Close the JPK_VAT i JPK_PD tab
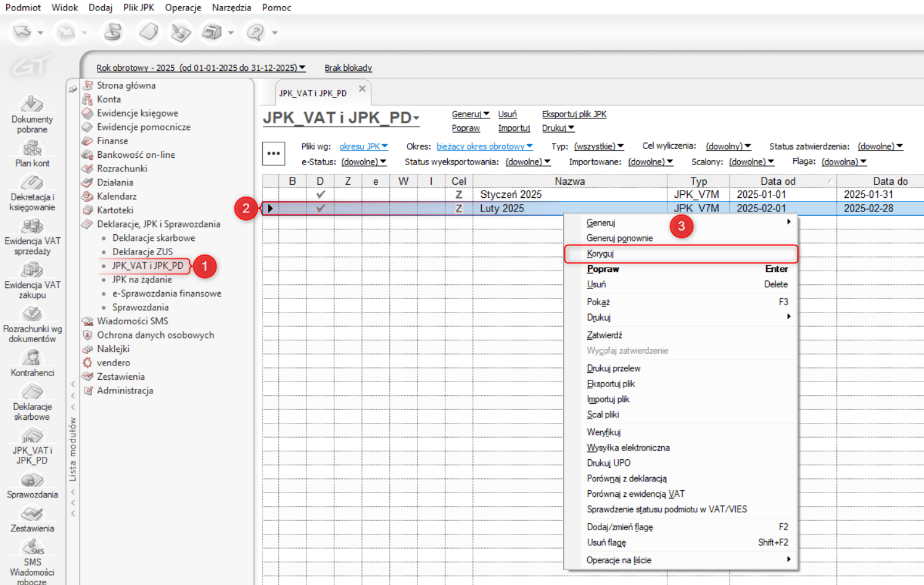This screenshot has width=924, height=585. pyautogui.click(x=362, y=89)
